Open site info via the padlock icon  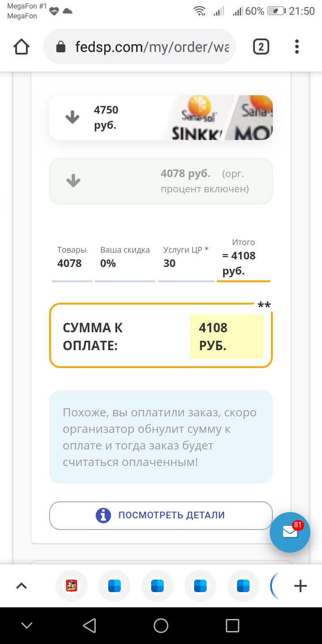tap(60, 47)
